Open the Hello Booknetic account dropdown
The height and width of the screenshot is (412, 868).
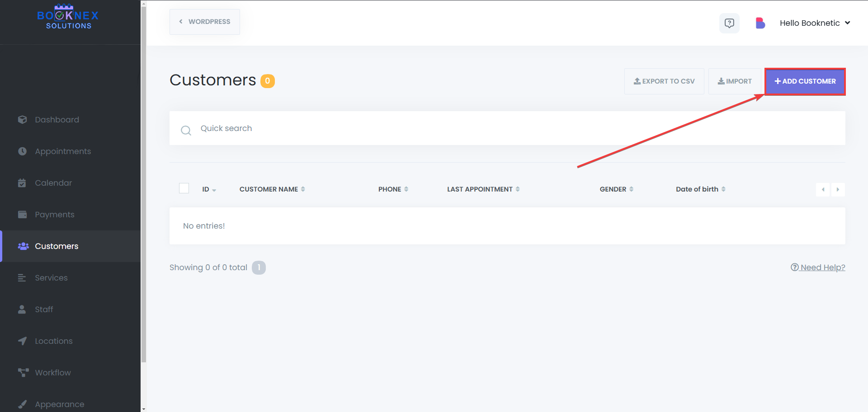[815, 23]
